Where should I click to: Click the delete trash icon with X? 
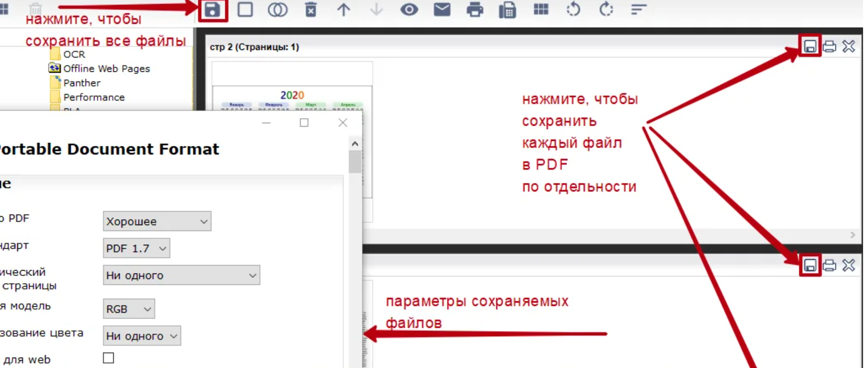coord(310,10)
